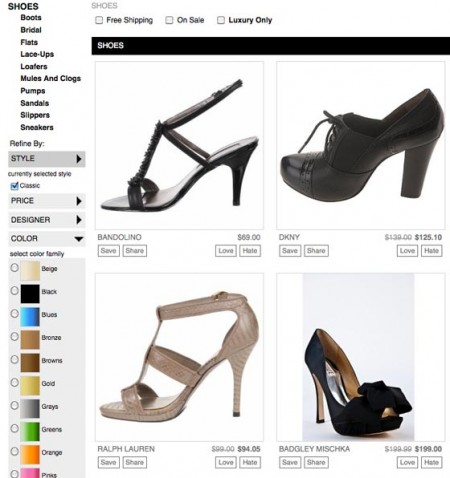Expand the DESIGNER refine section
The image size is (450, 478).
pyautogui.click(x=47, y=220)
